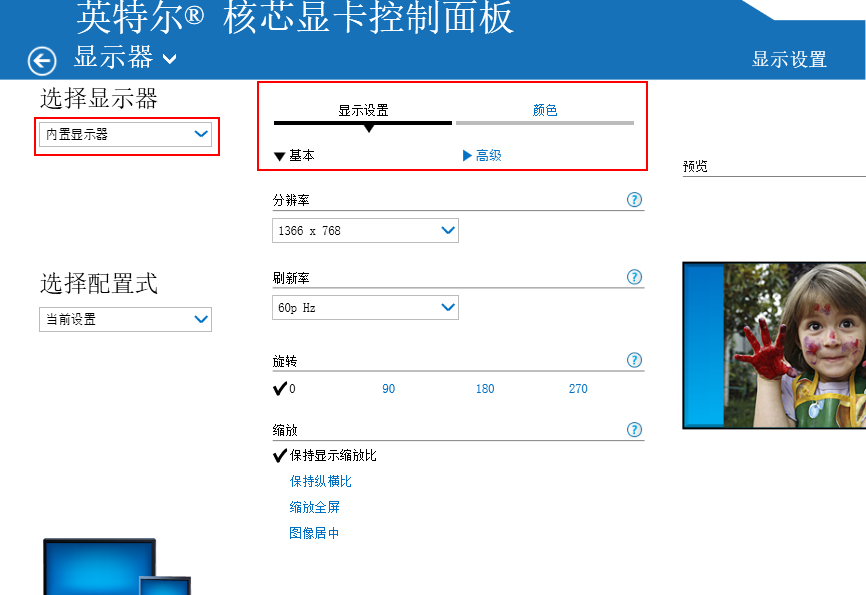866x595 pixels.
Task: Open help for 缩放 section
Action: point(634,429)
